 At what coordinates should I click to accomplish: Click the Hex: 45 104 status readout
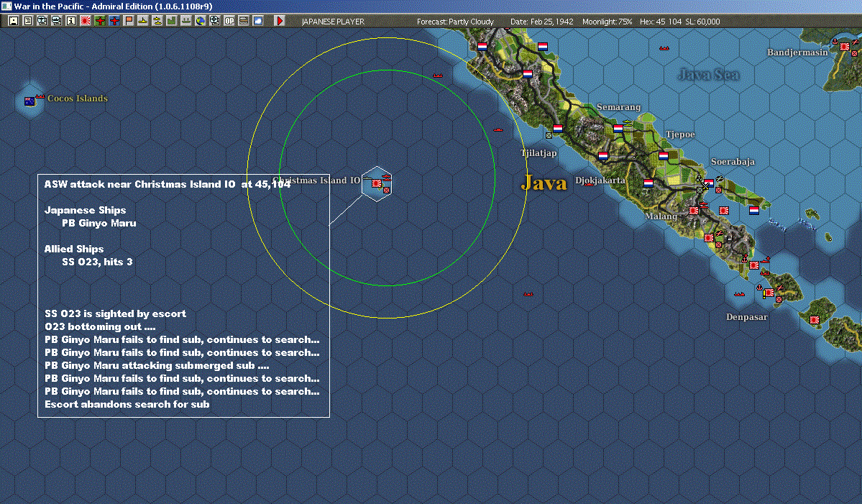660,22
